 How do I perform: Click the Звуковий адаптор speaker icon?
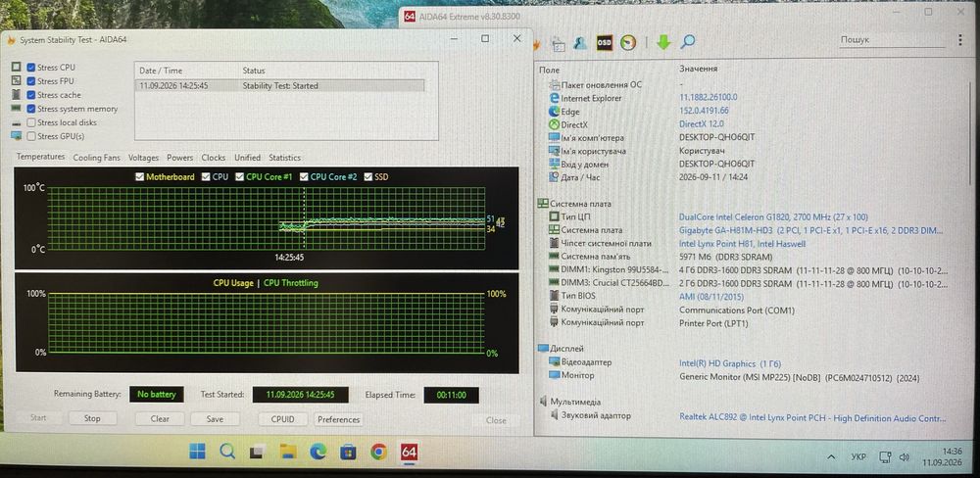[x=554, y=415]
